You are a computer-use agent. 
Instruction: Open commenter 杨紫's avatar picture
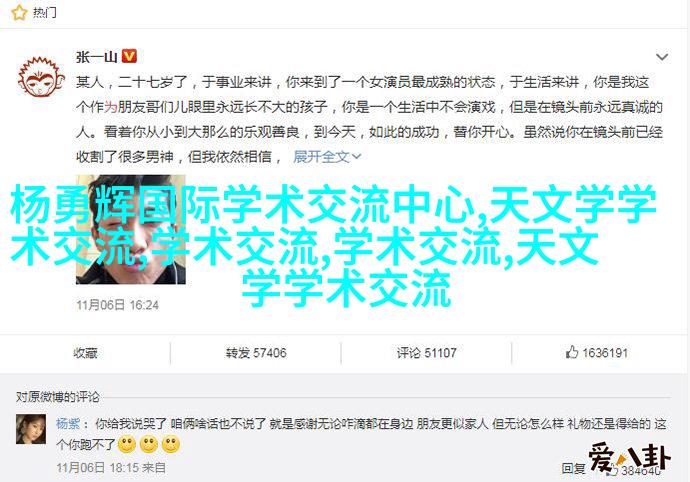[31, 429]
